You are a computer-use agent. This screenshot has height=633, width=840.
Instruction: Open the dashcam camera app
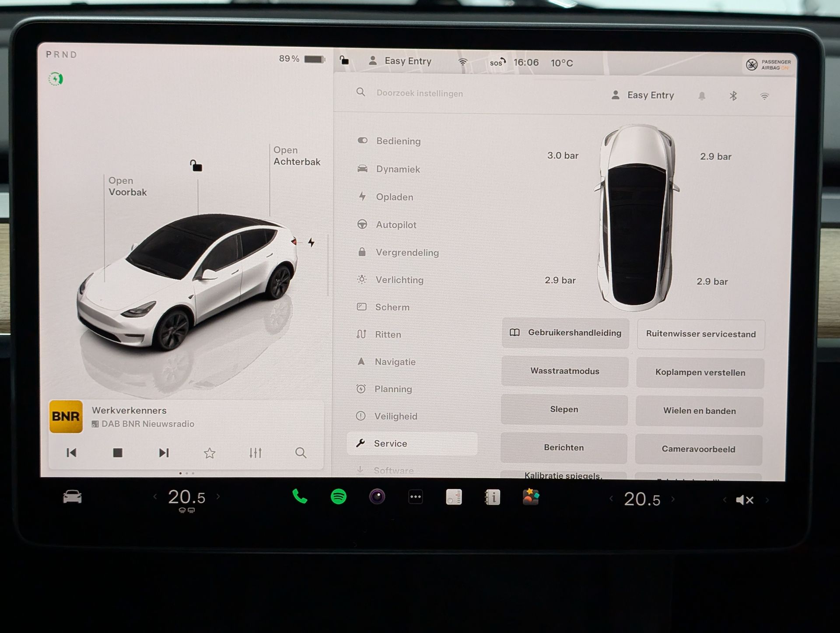377,496
